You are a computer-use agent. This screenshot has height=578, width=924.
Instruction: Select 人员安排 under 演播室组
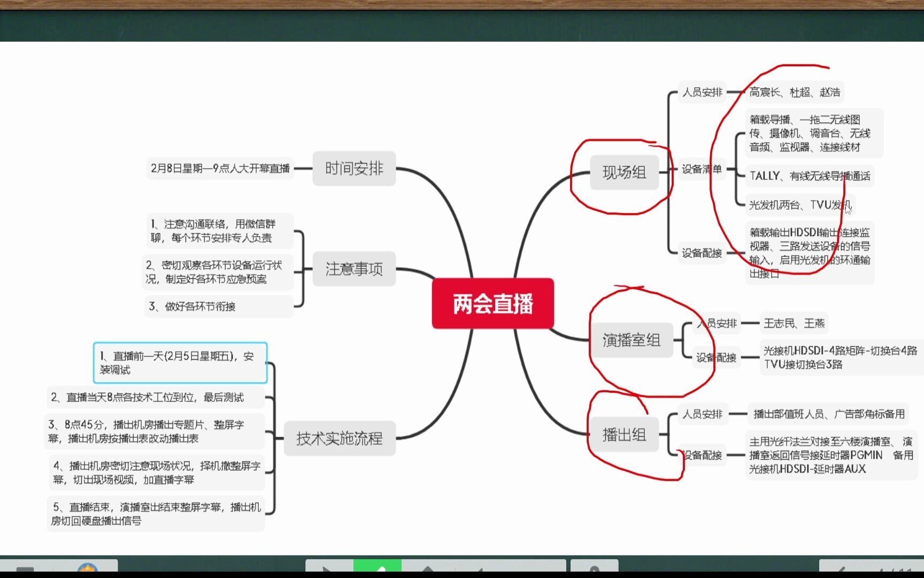point(717,323)
